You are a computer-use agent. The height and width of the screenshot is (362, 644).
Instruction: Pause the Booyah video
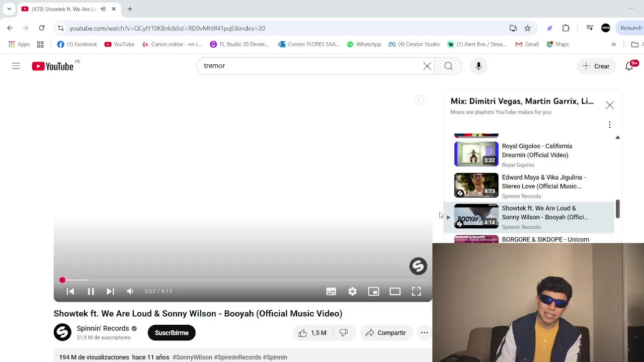91,291
